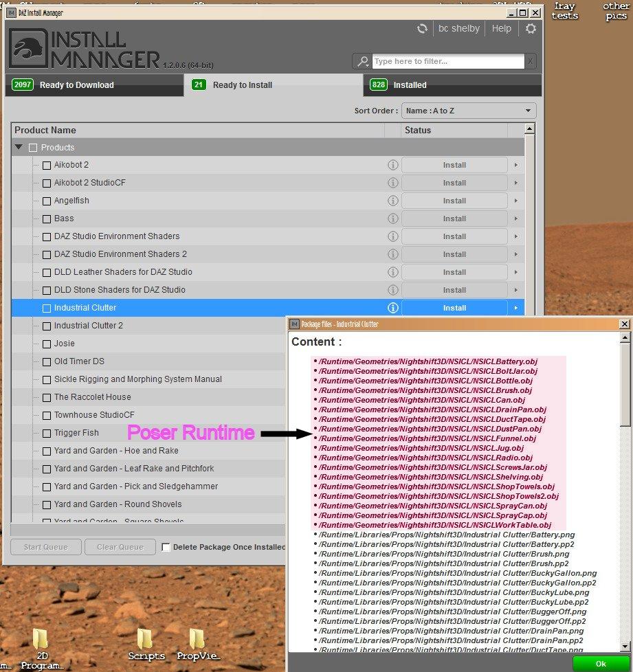The image size is (633, 672).
Task: Show info for DAZ Studio Environment Shaders
Action: click(x=392, y=236)
